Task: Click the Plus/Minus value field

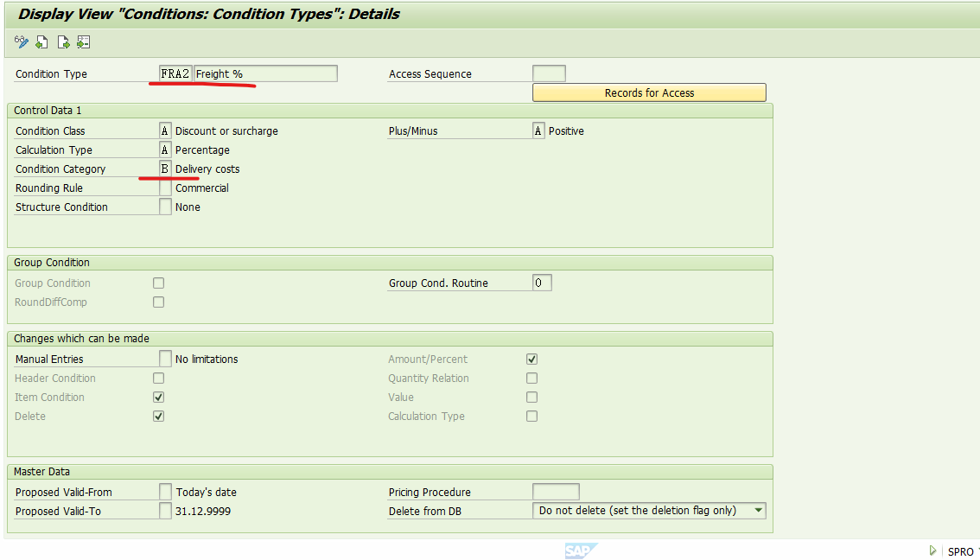Action: 538,130
